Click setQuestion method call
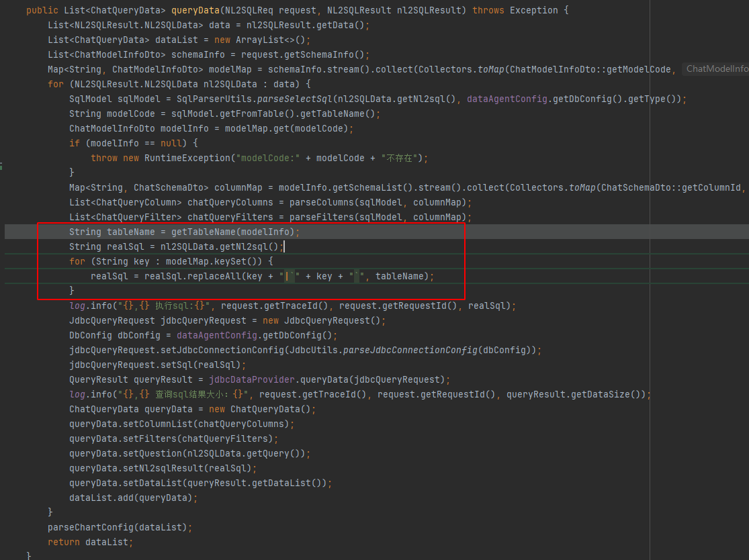Viewport: 749px width, 560px height. pos(152,455)
